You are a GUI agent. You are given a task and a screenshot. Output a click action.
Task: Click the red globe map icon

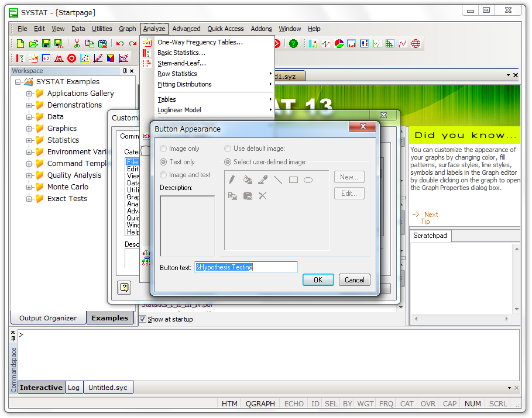[416, 43]
